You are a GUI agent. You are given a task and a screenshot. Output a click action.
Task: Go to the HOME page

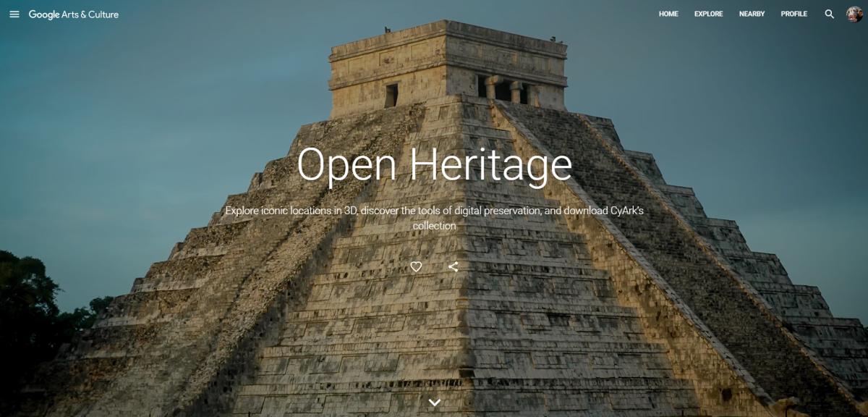(668, 14)
